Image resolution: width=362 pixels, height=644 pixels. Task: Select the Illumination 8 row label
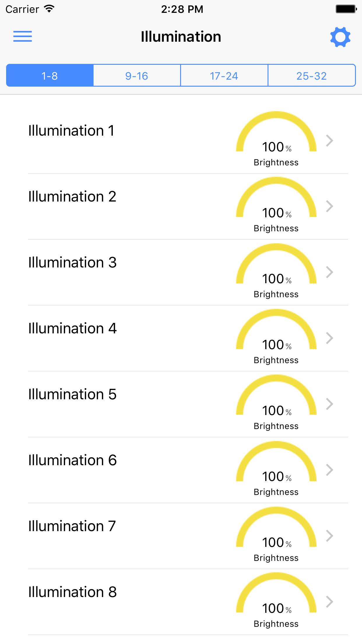(73, 592)
